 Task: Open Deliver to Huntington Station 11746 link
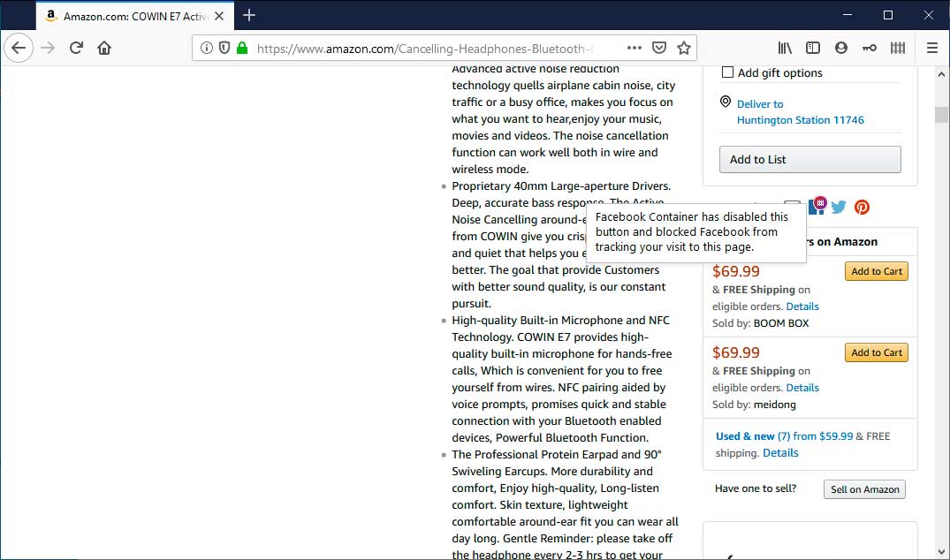tap(801, 112)
